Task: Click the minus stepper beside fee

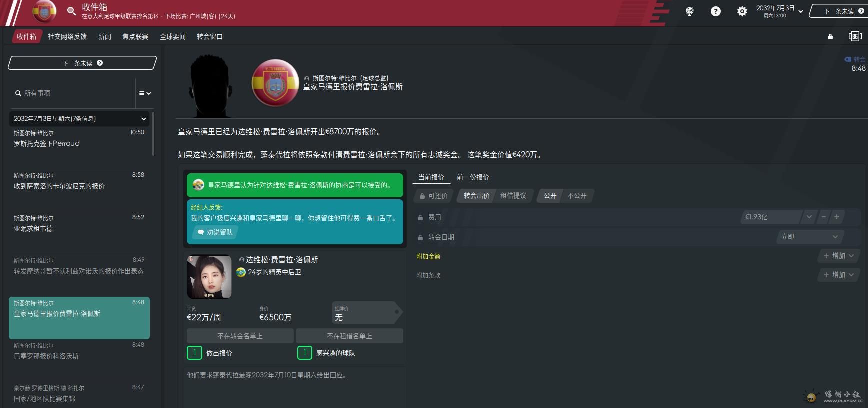Action: click(x=823, y=217)
